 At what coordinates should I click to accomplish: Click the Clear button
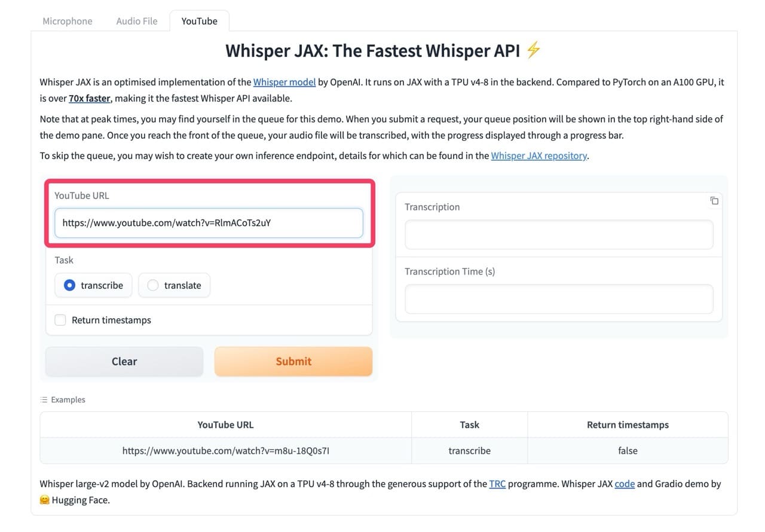tap(124, 362)
